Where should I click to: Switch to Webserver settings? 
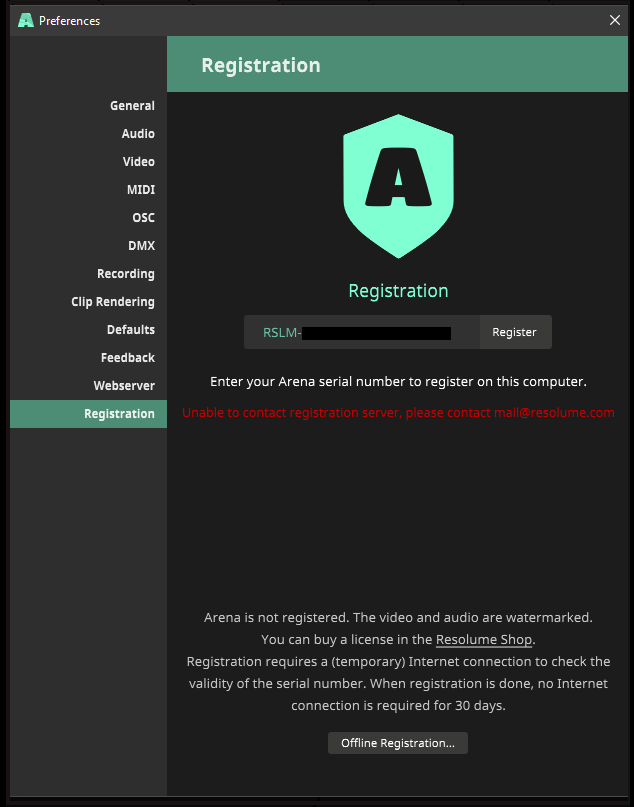[124, 386]
